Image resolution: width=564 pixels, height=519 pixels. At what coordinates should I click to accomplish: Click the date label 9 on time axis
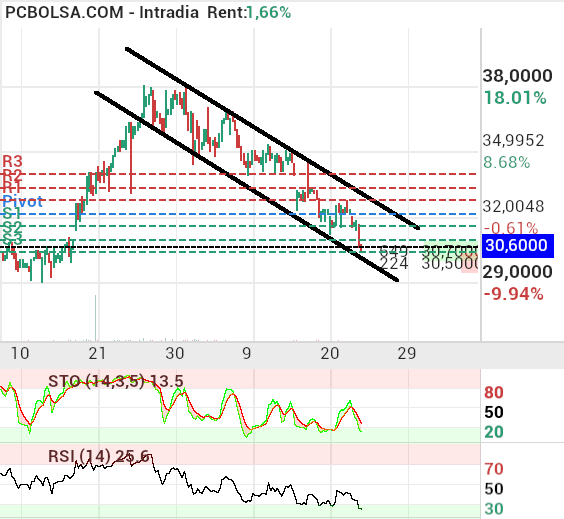[x=246, y=353]
